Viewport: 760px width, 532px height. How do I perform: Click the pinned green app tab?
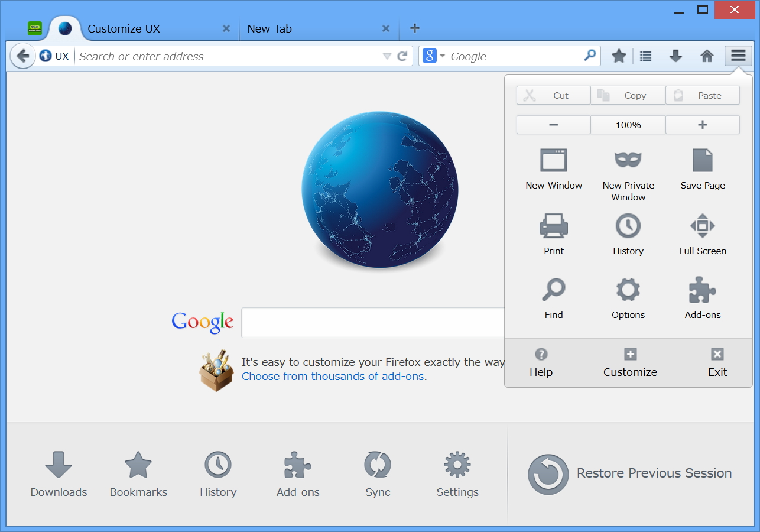(35, 28)
